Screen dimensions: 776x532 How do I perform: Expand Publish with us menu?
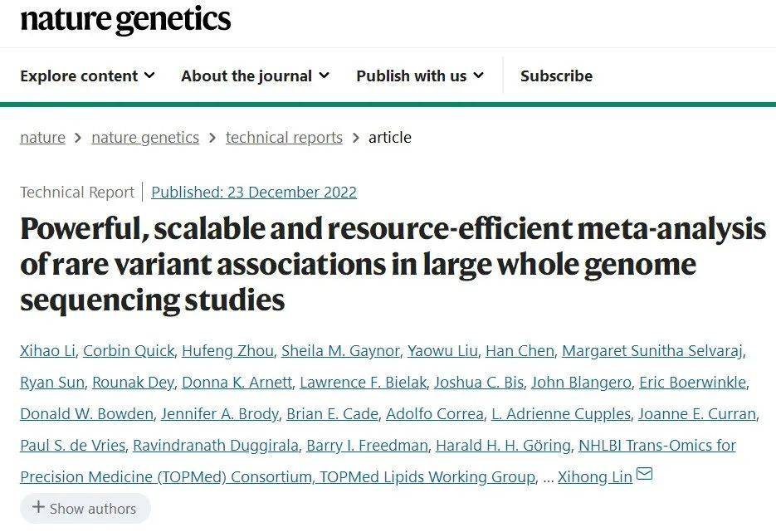(420, 76)
